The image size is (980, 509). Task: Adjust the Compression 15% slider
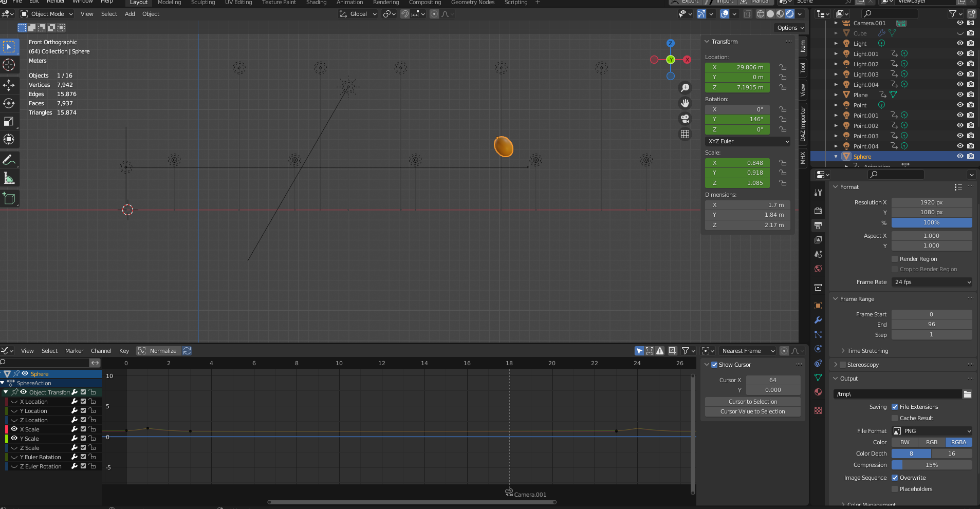[x=931, y=465]
